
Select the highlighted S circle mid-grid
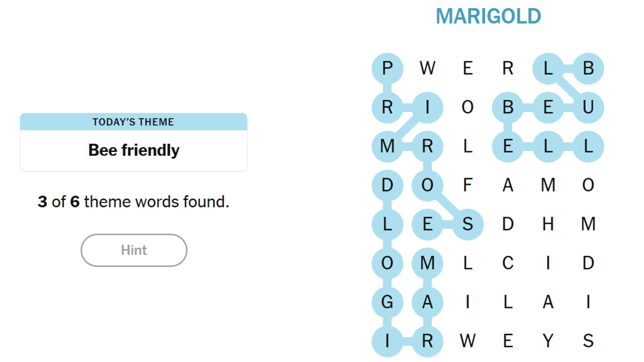point(468,224)
